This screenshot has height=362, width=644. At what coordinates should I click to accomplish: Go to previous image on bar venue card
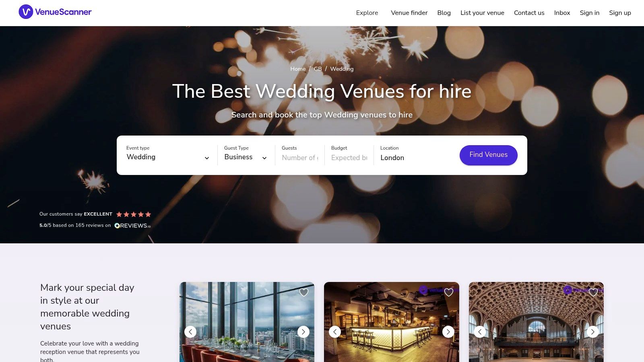tap(335, 332)
